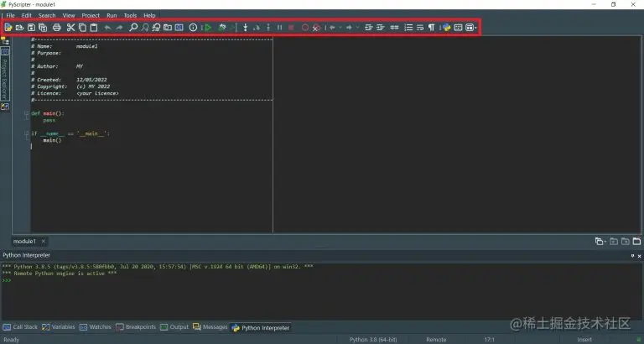
Task: Switch to the Messages tab
Action: pyautogui.click(x=210, y=327)
